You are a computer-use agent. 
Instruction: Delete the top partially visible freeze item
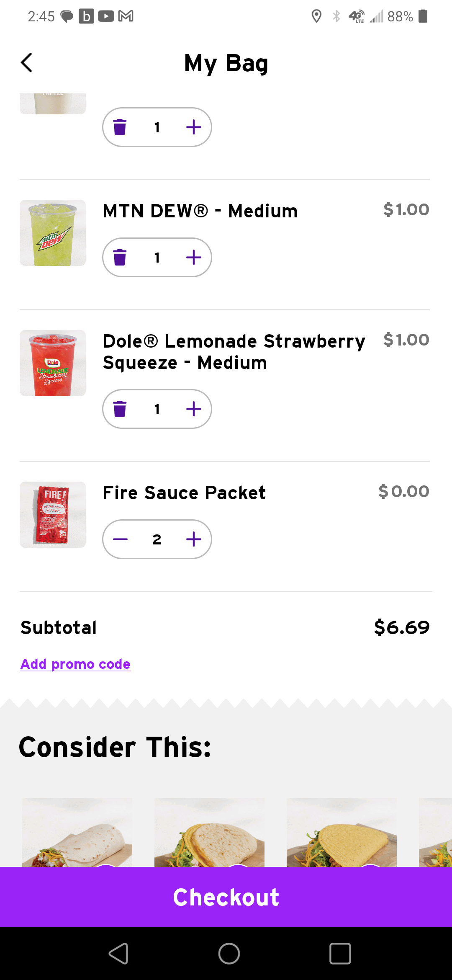(x=120, y=127)
